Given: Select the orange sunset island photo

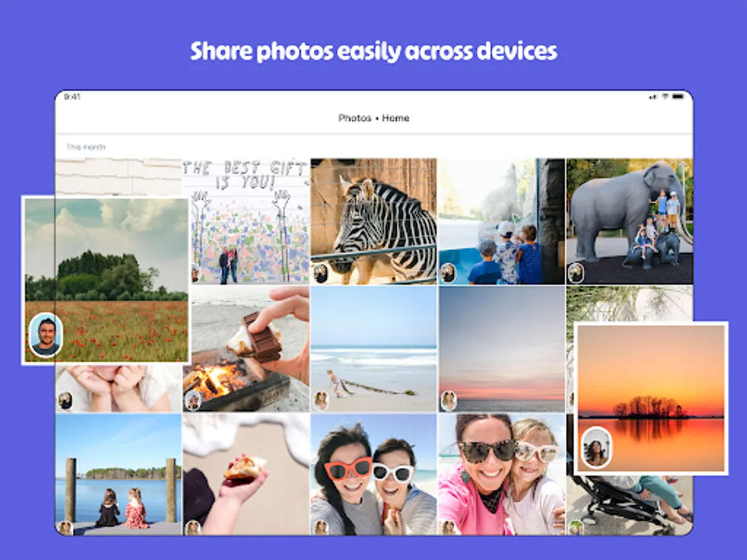Looking at the screenshot, I should coord(651,398).
